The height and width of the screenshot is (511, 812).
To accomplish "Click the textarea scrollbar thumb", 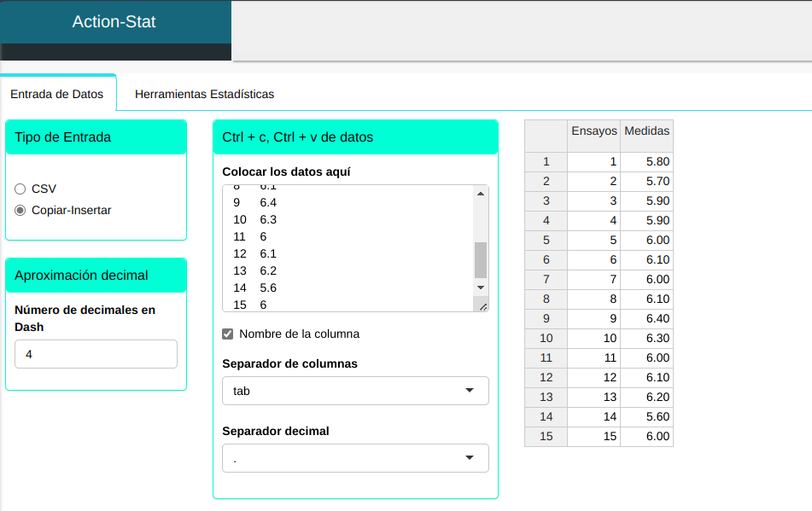I will pyautogui.click(x=481, y=259).
